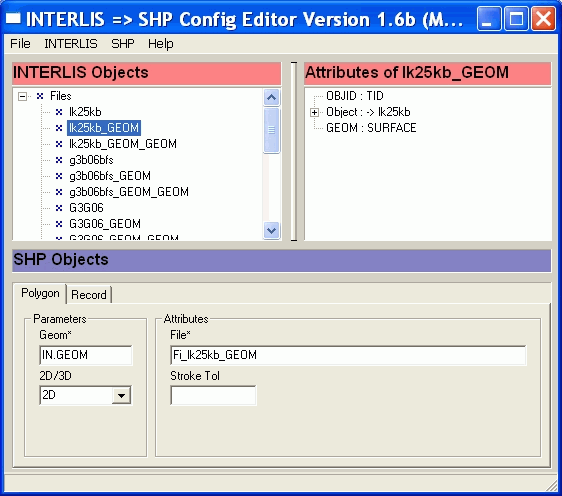
Task: Open the SHP menu
Action: (x=123, y=44)
